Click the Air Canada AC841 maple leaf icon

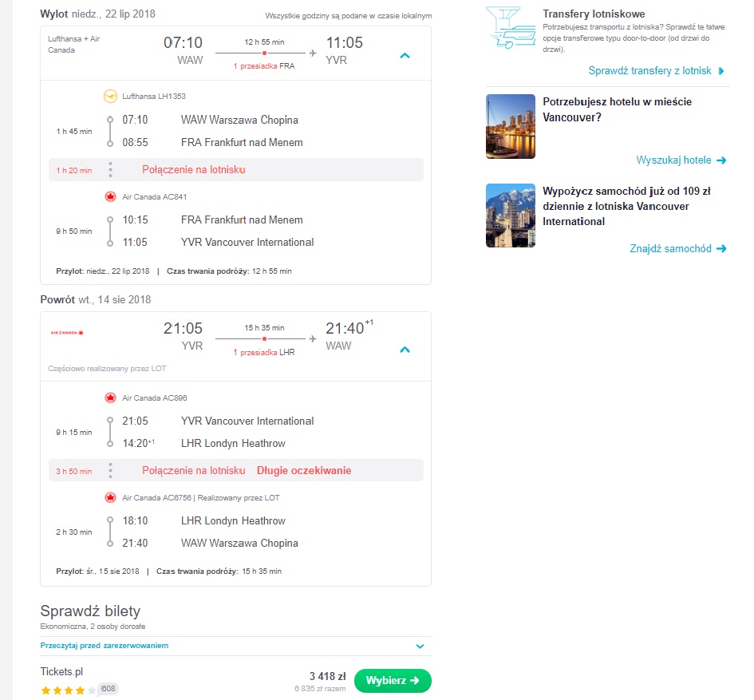pos(110,197)
